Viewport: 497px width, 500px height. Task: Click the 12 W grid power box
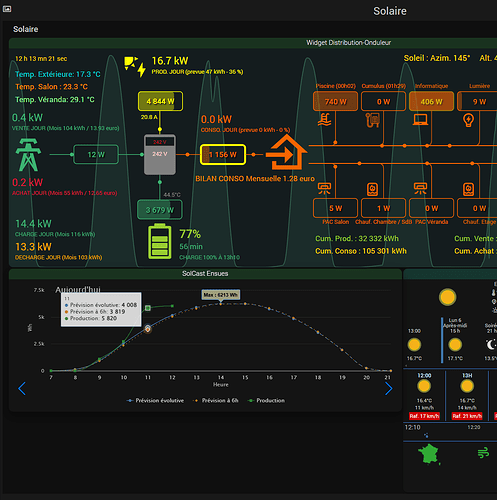96,154
